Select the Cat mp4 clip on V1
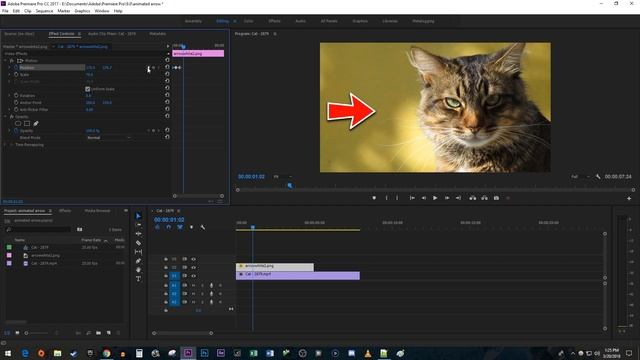This screenshot has height=360, width=640. click(x=298, y=276)
